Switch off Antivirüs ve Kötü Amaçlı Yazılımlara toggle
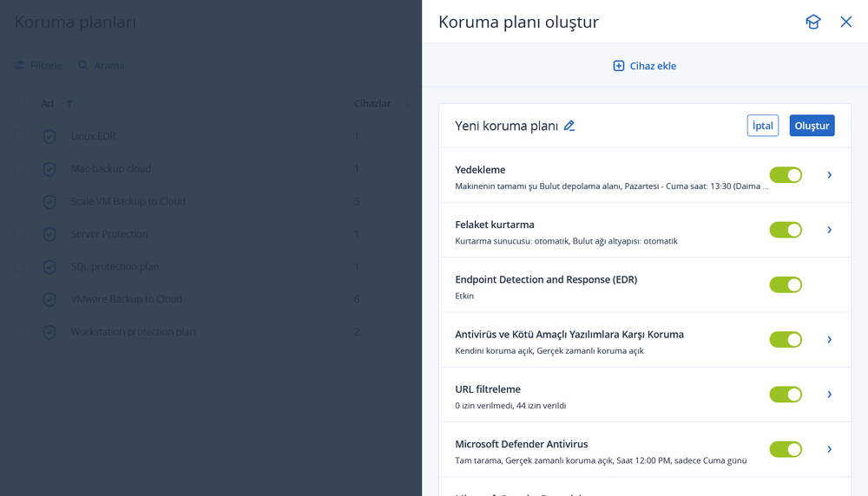The width and height of the screenshot is (868, 496). [786, 339]
